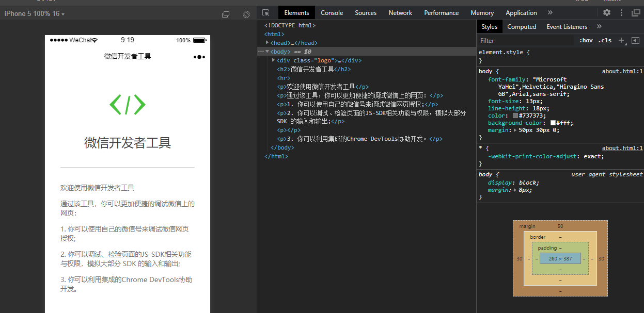
Task: Click the green code logo image
Action: click(x=128, y=105)
